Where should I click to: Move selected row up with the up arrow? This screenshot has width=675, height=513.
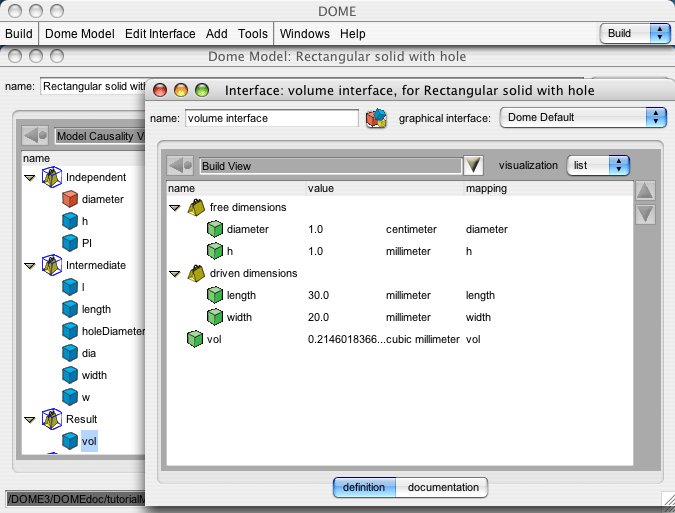645,191
